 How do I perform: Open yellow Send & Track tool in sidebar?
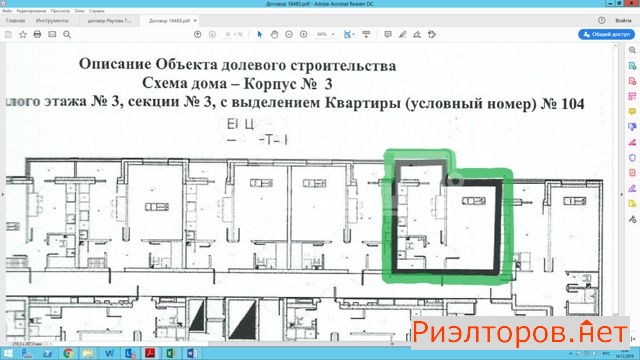[632, 204]
